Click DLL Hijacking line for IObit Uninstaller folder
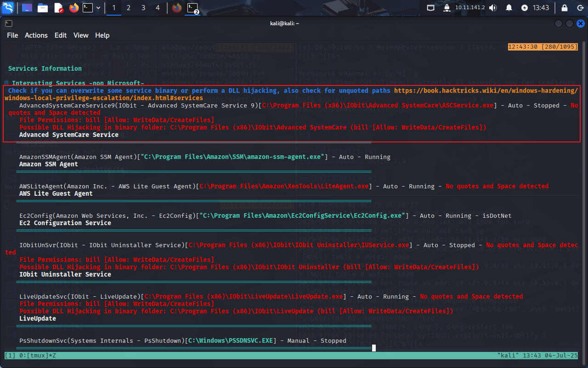The image size is (588, 368). click(x=249, y=267)
